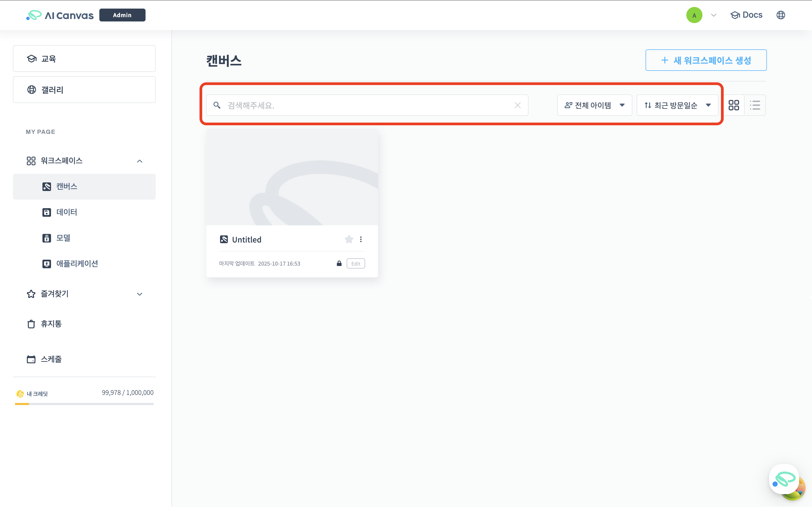
Task: Click the lock icon on the Untitled card
Action: (x=339, y=263)
